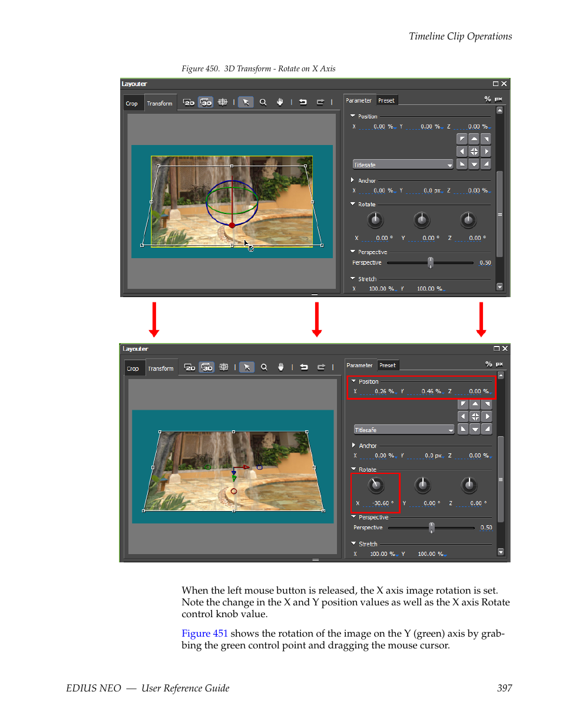
Task: Click Rotate X knob in upper Layouter
Action: (375, 220)
